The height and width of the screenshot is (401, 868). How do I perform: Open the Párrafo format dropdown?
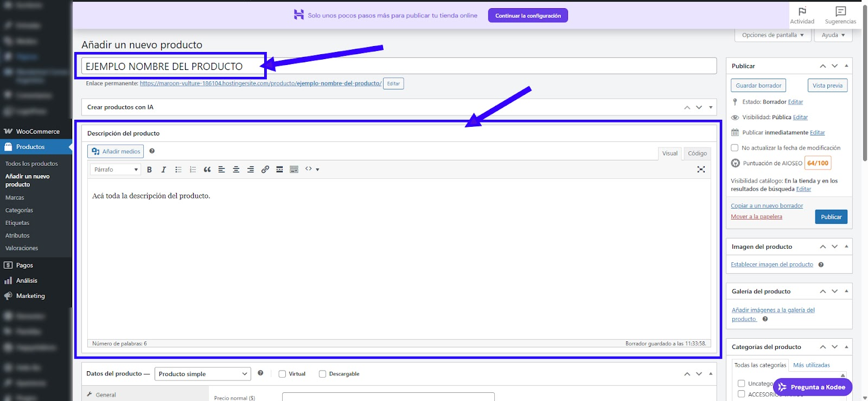coord(115,170)
